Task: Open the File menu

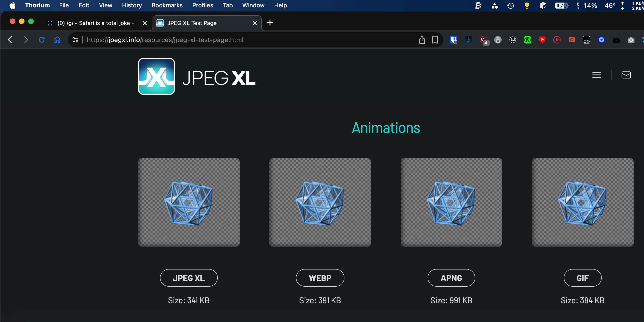Action: (64, 5)
